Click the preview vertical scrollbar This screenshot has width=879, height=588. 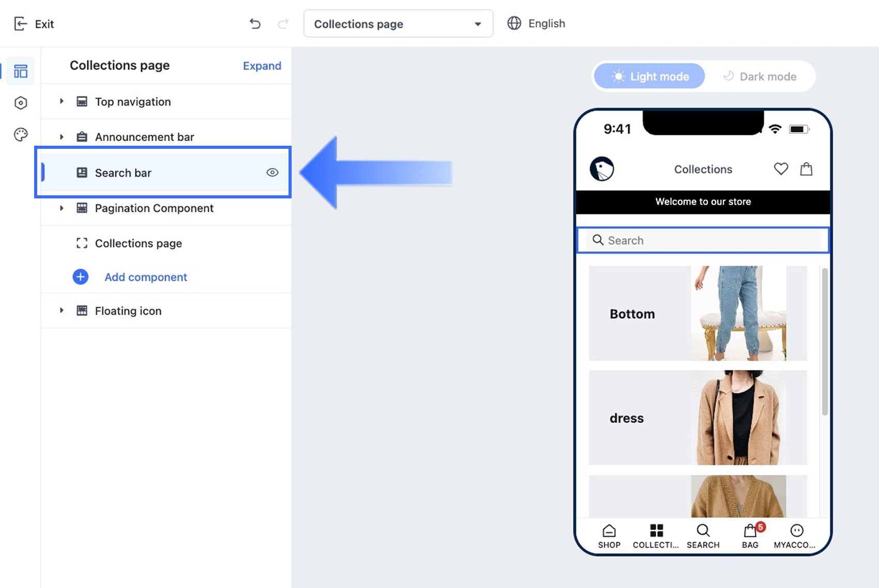tap(825, 341)
